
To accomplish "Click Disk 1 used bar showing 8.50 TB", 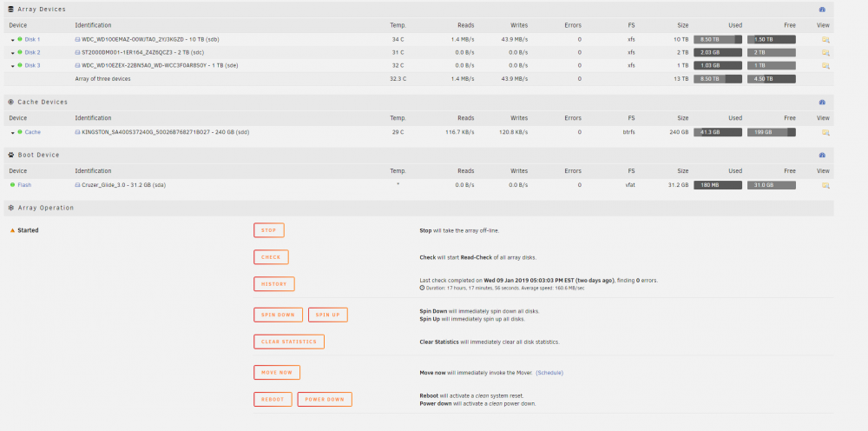I will [718, 40].
